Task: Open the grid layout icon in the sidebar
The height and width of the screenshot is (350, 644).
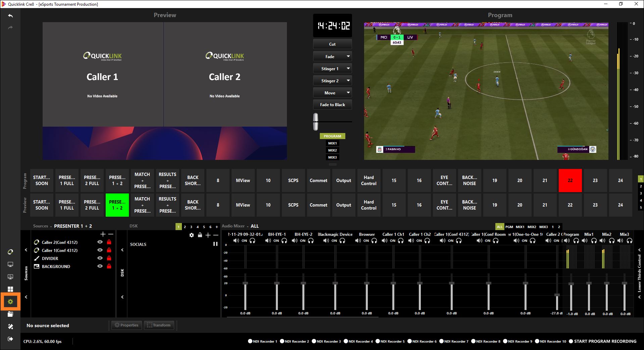Action: (10, 289)
